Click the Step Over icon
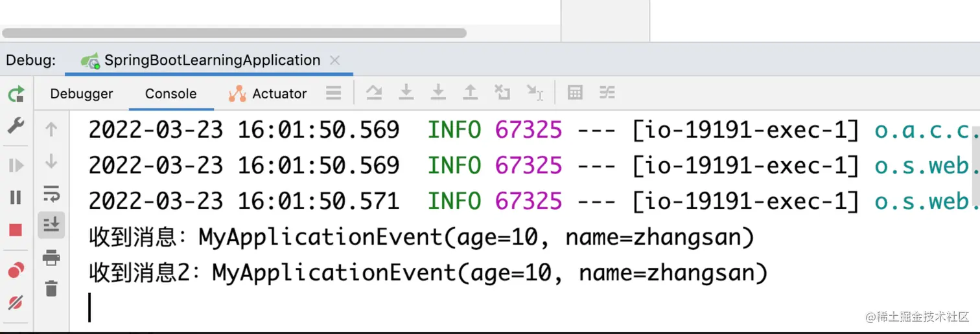The height and width of the screenshot is (334, 980). tap(374, 93)
